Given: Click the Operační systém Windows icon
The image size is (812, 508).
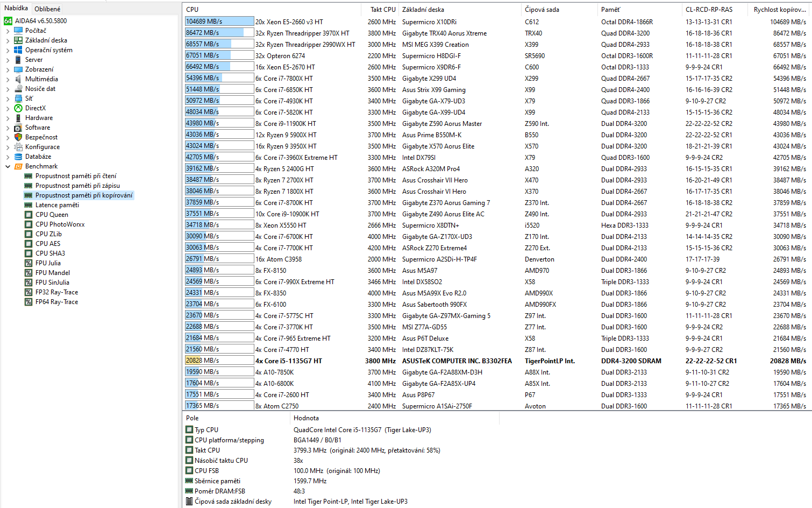Looking at the screenshot, I should 18,50.
